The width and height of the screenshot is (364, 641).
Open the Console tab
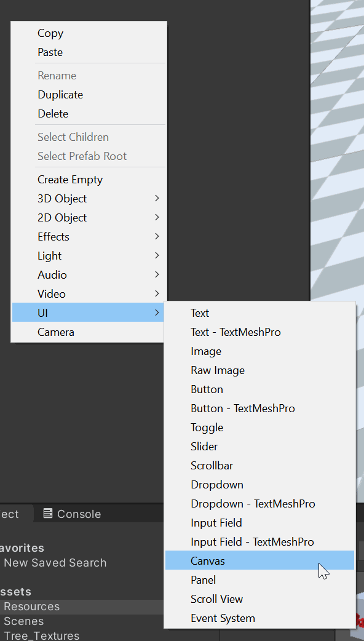72,514
